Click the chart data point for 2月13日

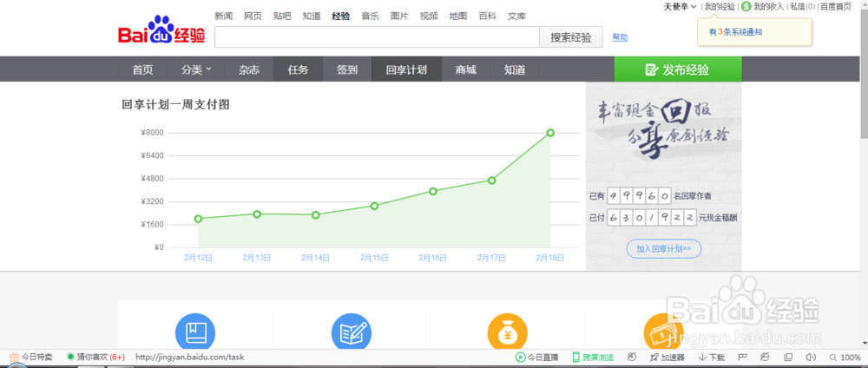pyautogui.click(x=257, y=214)
